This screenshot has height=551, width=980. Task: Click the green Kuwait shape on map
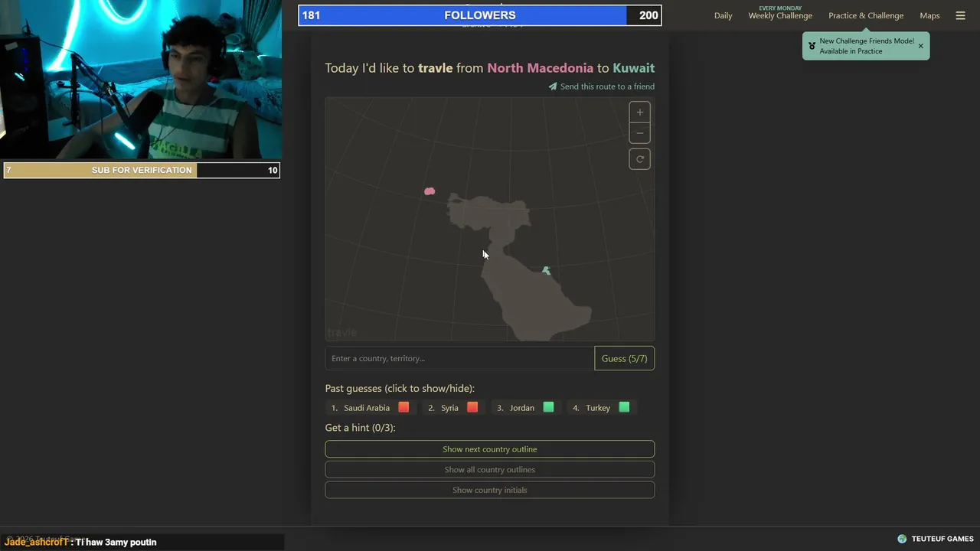(546, 270)
